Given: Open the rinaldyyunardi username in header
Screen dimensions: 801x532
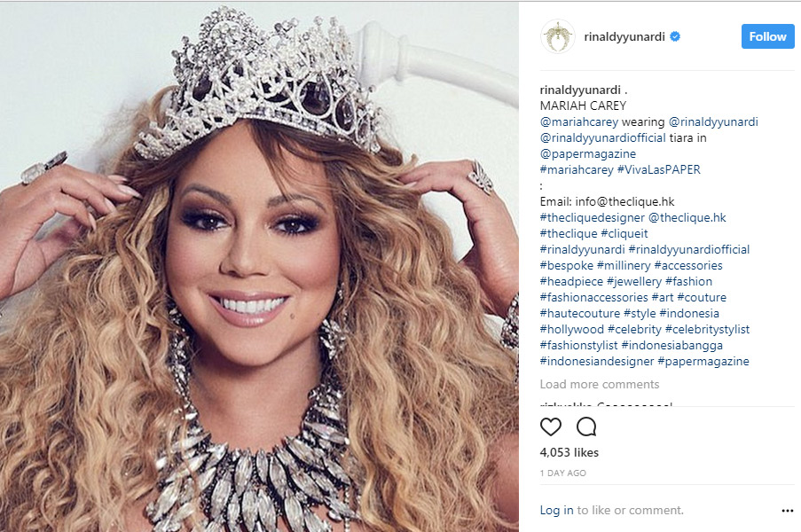Looking at the screenshot, I should (x=624, y=36).
